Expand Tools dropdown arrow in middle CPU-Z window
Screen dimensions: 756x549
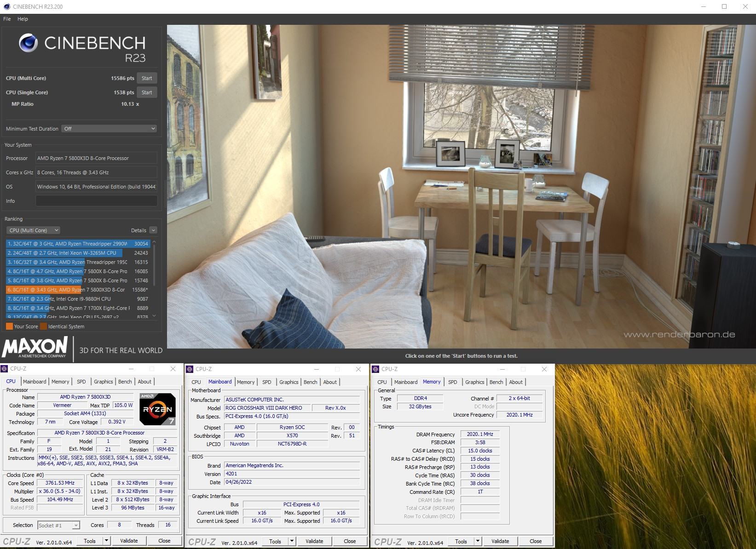(292, 542)
